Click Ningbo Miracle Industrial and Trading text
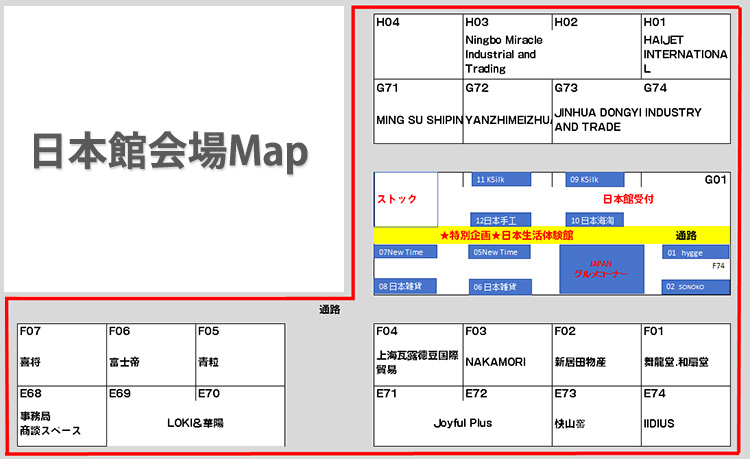 (x=504, y=55)
